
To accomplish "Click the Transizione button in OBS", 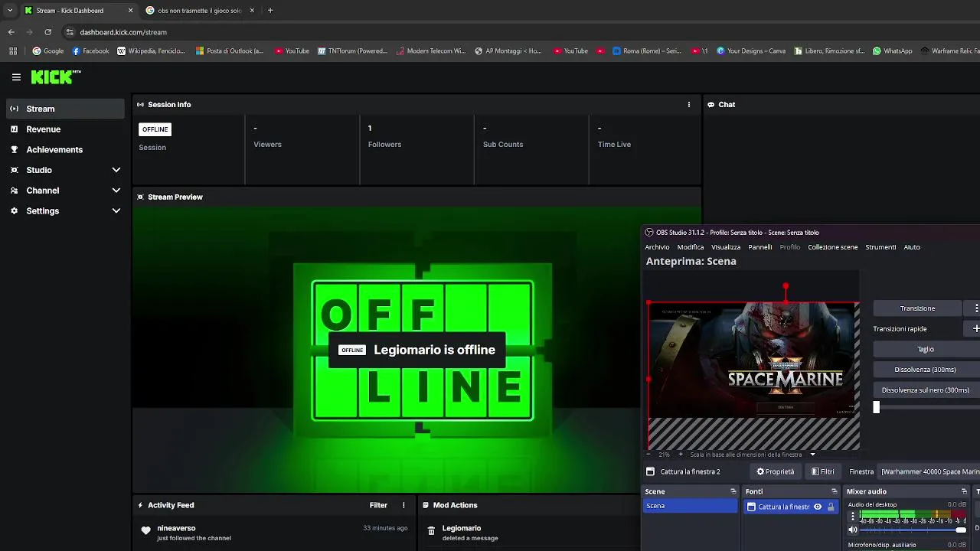I will coord(917,308).
